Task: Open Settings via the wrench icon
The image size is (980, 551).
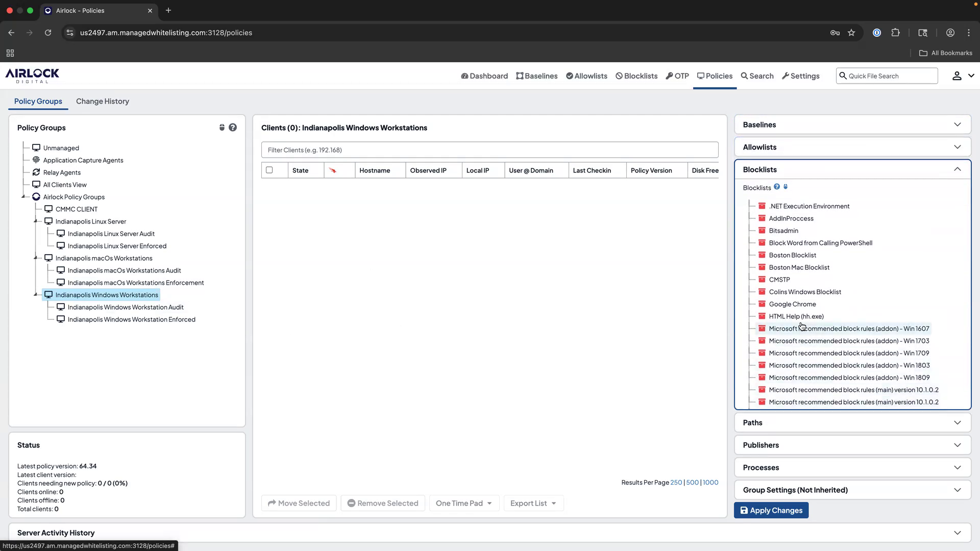Action: tap(800, 76)
